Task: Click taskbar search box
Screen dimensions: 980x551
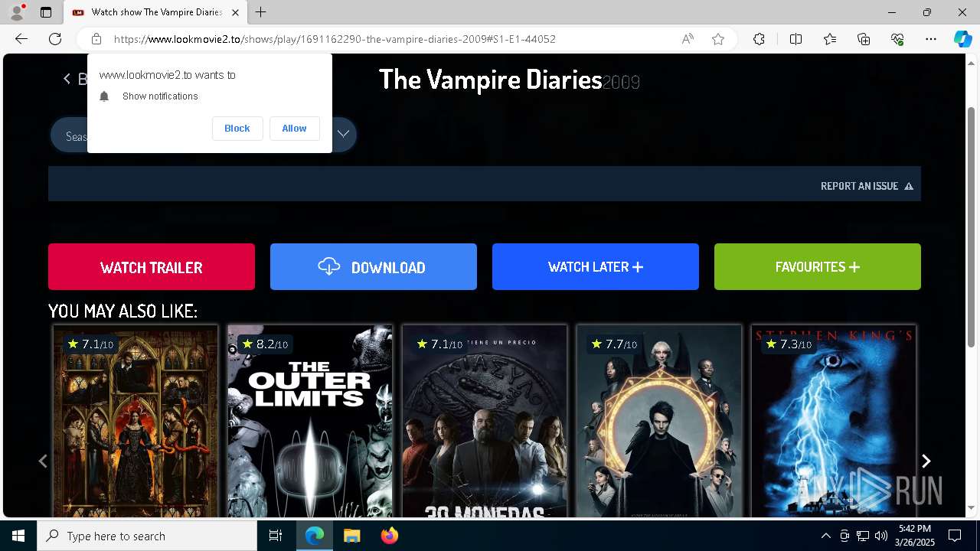Action: (x=147, y=536)
